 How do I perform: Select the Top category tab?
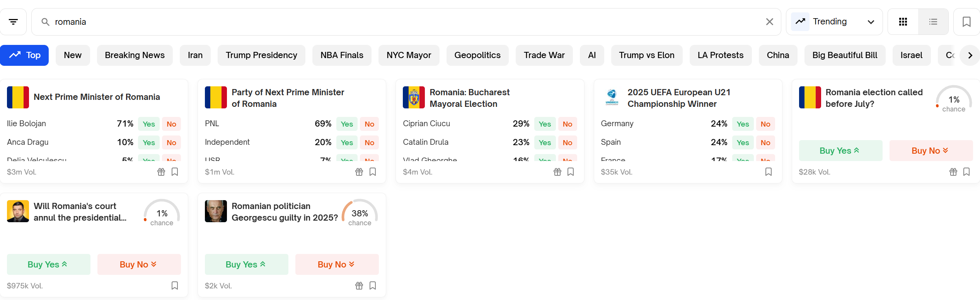[25, 55]
